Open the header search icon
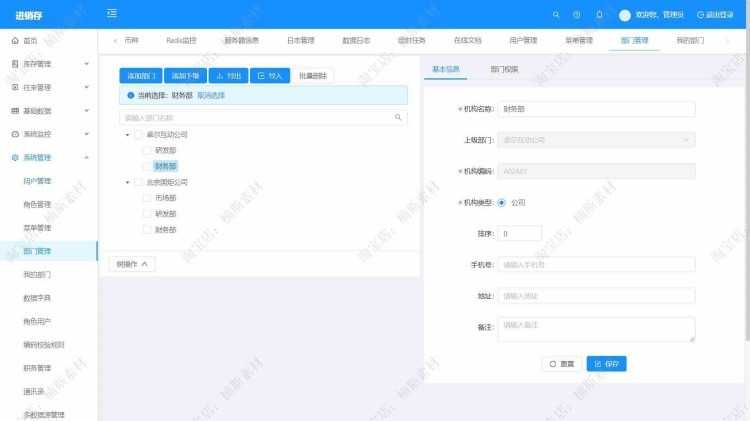 pyautogui.click(x=556, y=15)
